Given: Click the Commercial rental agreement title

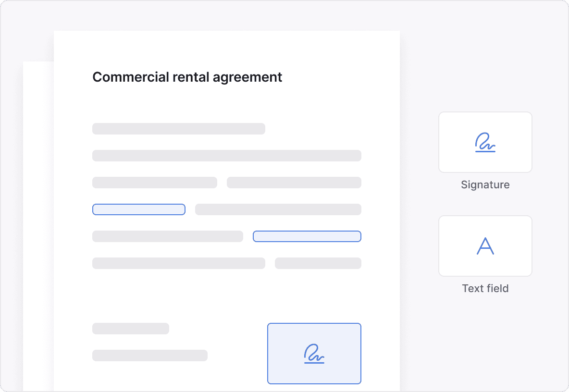Looking at the screenshot, I should (187, 77).
